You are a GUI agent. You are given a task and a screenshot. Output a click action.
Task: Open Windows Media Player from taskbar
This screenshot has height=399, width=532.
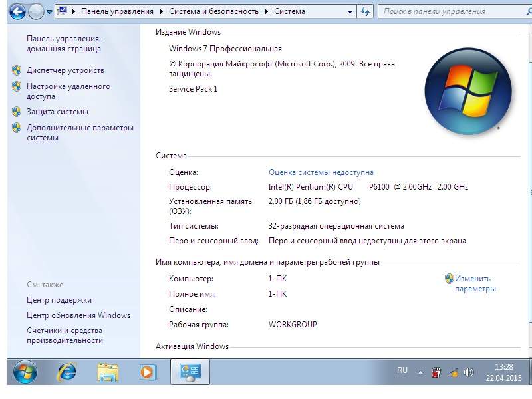(x=148, y=372)
